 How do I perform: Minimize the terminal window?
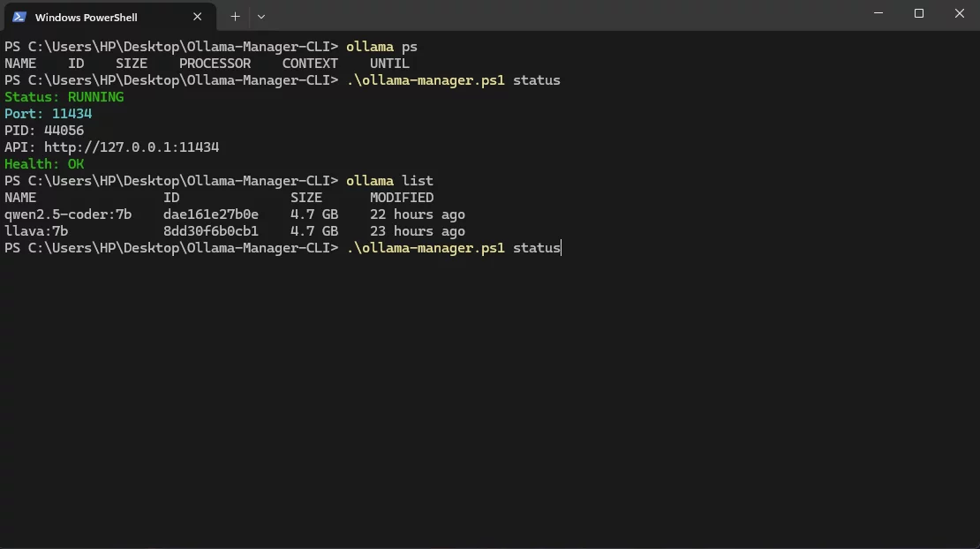[878, 13]
